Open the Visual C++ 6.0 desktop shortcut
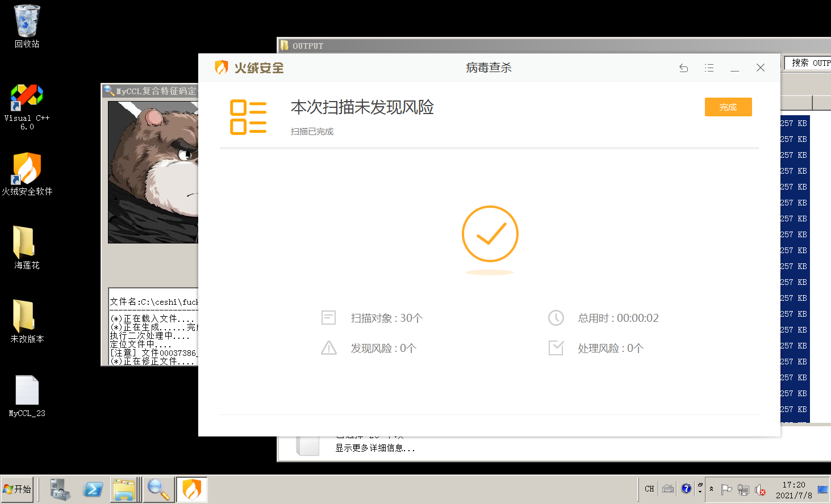Viewport: 831px width, 504px height. [27, 107]
